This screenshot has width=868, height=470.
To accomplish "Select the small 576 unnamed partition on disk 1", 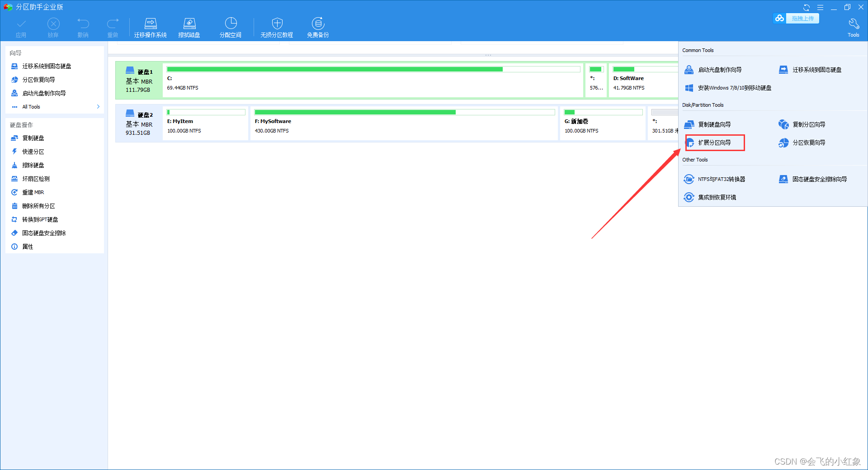I will pyautogui.click(x=596, y=80).
